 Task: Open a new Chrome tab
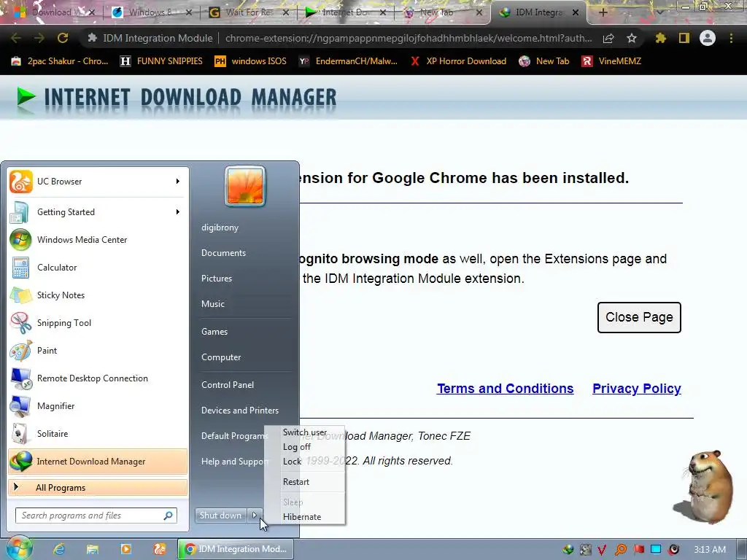pyautogui.click(x=603, y=12)
